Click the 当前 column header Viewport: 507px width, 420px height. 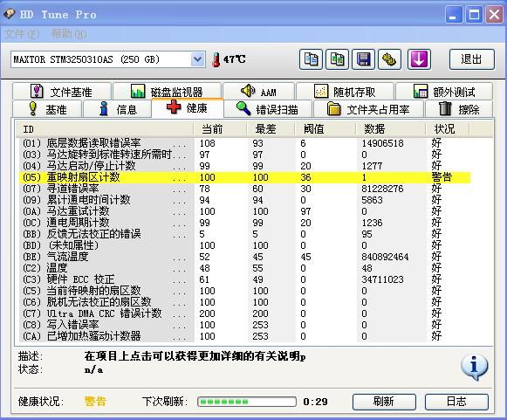(220, 129)
